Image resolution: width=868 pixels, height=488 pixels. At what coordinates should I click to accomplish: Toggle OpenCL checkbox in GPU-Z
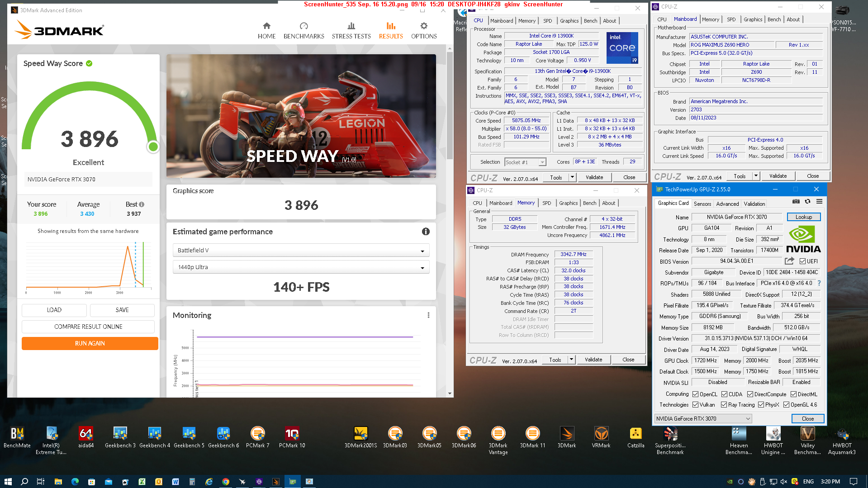coord(696,394)
